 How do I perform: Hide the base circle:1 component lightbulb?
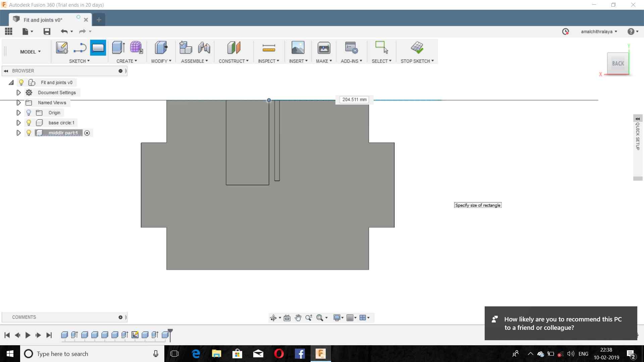click(29, 123)
